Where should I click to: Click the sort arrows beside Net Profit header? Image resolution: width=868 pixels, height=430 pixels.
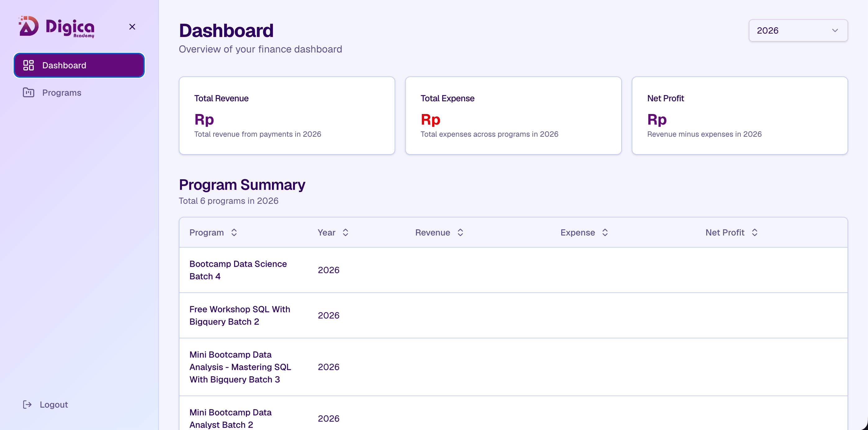(x=754, y=232)
